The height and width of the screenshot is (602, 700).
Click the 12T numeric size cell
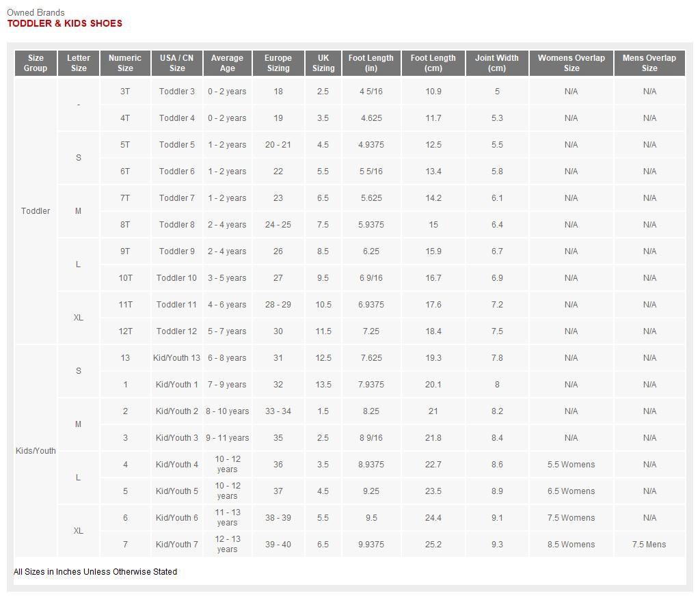[125, 331]
